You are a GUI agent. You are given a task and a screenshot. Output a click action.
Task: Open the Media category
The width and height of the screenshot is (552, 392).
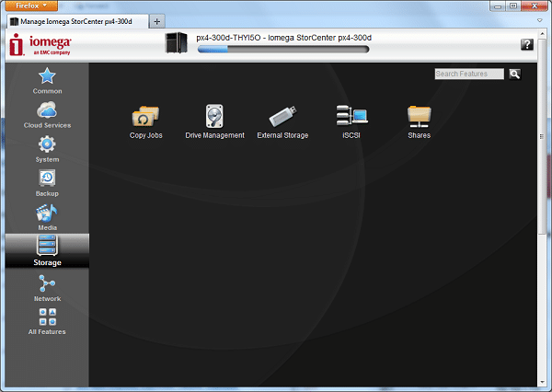(47, 217)
